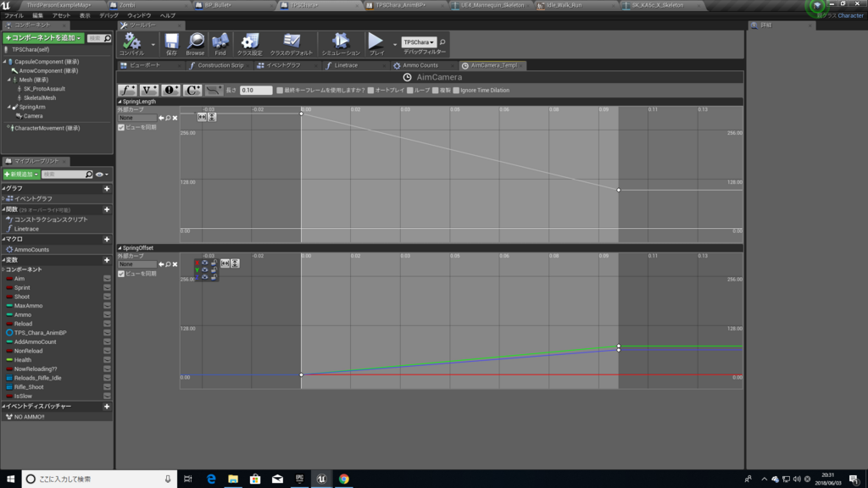Image resolution: width=868 pixels, height=488 pixels.
Task: Add a float track with f+ button
Action: point(127,90)
